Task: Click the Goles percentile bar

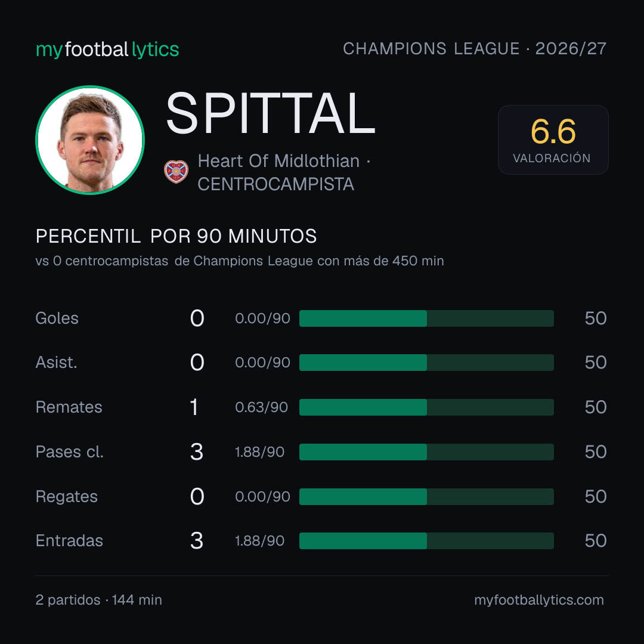Action: tap(426, 318)
